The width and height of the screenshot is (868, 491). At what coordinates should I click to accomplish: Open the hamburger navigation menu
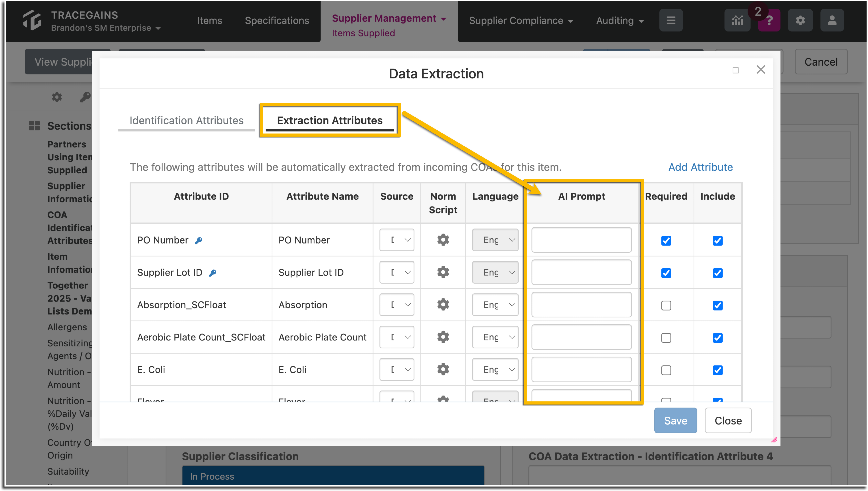tap(671, 20)
